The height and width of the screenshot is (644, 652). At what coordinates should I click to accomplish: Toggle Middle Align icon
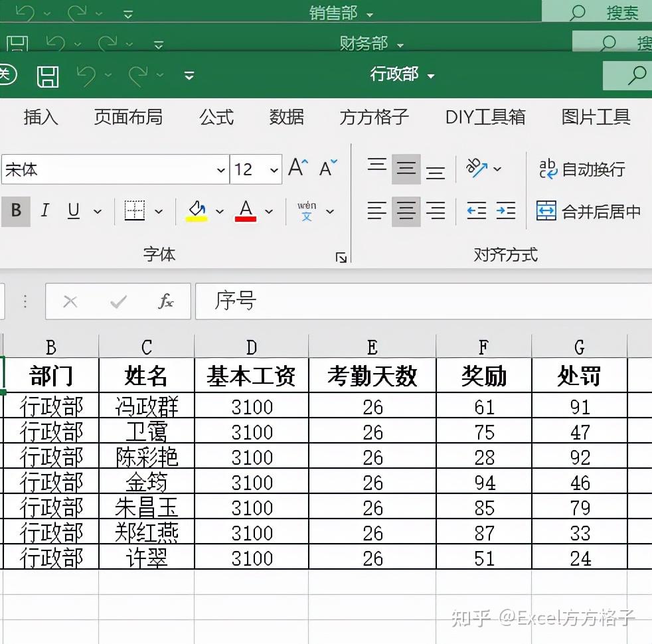coord(406,169)
